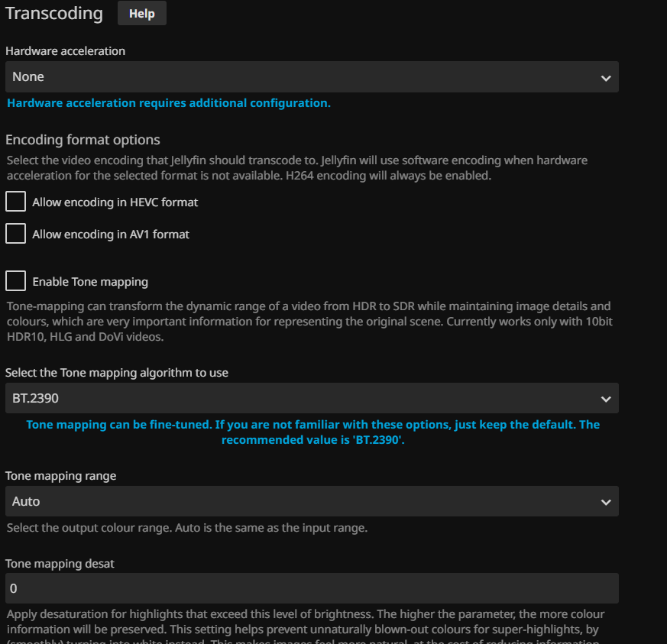Tick the Allow encoding in HEVC format checkbox

16,202
